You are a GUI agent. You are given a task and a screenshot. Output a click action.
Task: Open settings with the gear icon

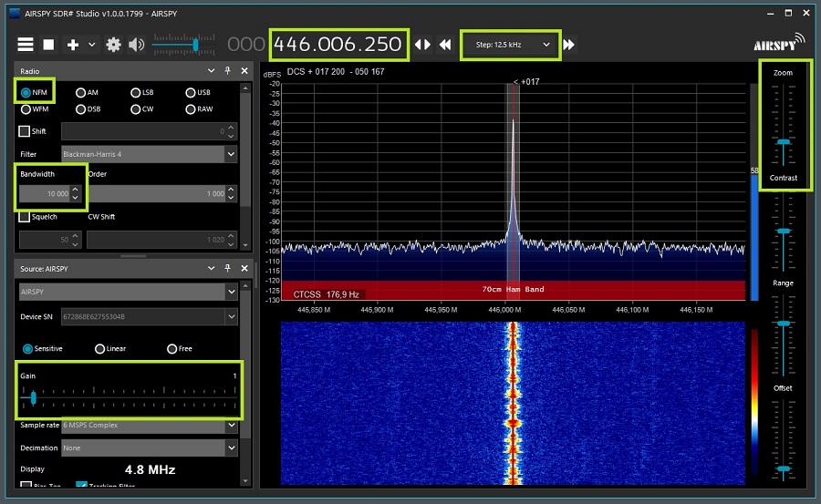[x=113, y=45]
